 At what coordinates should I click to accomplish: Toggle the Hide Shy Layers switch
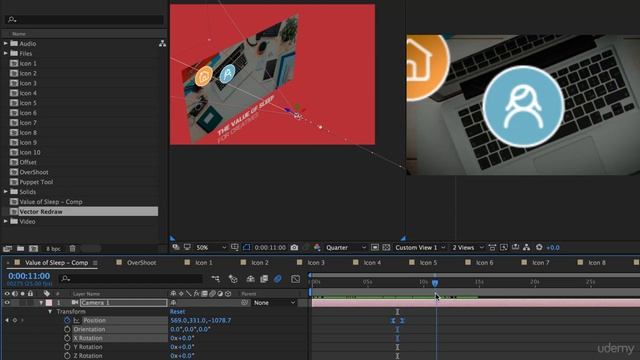coord(250,279)
